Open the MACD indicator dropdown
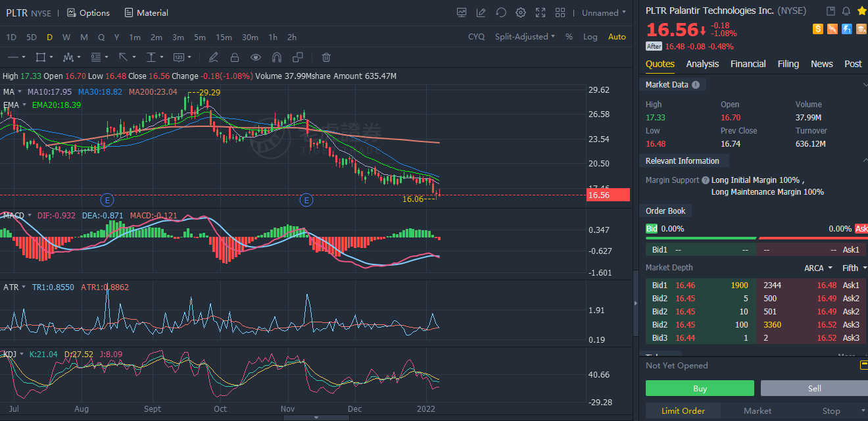The image size is (868, 421). 17,215
